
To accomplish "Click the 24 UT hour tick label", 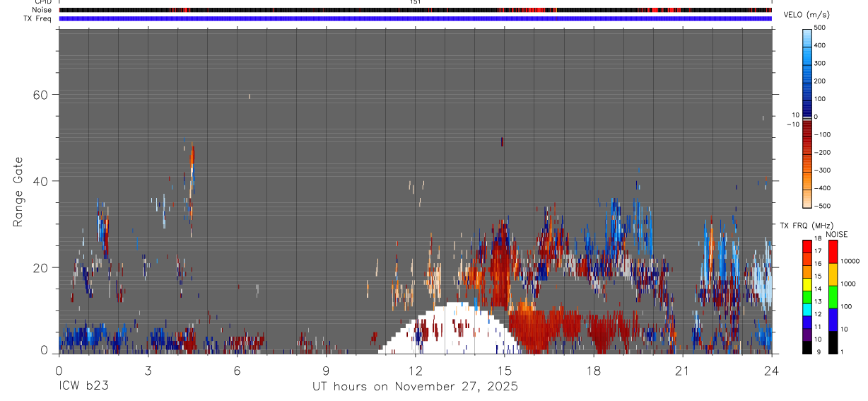I will click(x=772, y=369).
